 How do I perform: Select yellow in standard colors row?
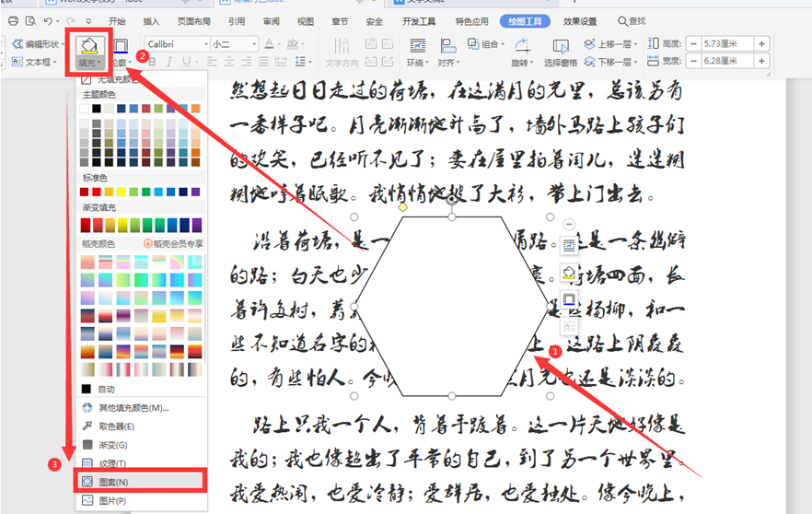(122, 192)
